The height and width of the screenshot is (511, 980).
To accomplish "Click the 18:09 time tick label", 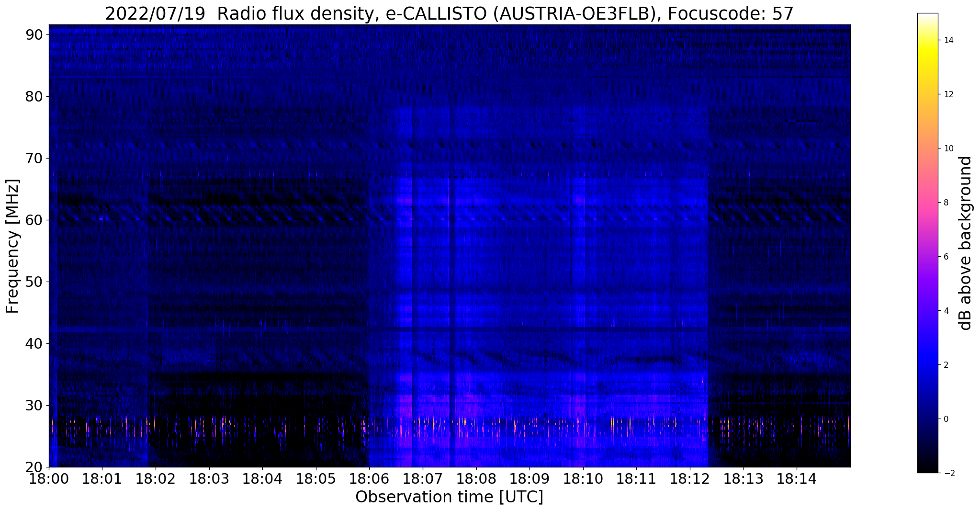I will tap(529, 478).
